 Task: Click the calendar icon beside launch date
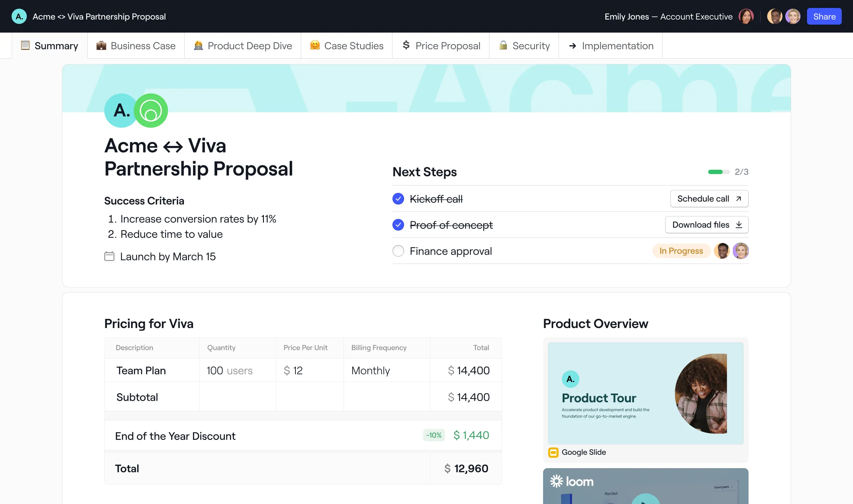pyautogui.click(x=109, y=256)
